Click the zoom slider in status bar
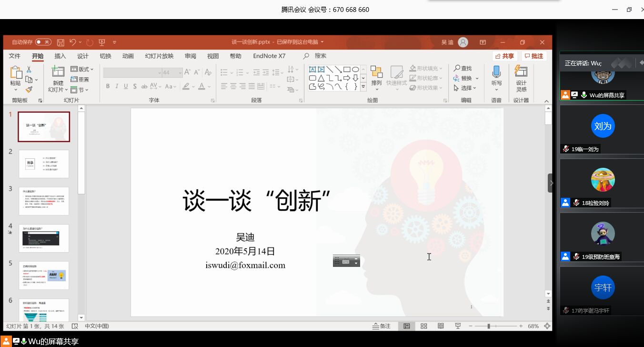Image resolution: width=644 pixels, height=347 pixels. click(489, 326)
